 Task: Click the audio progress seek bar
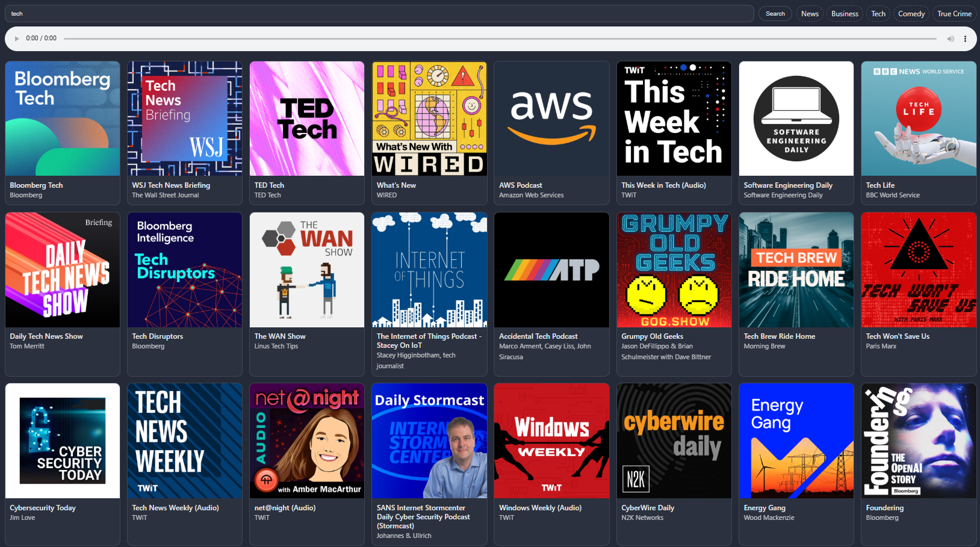point(500,39)
